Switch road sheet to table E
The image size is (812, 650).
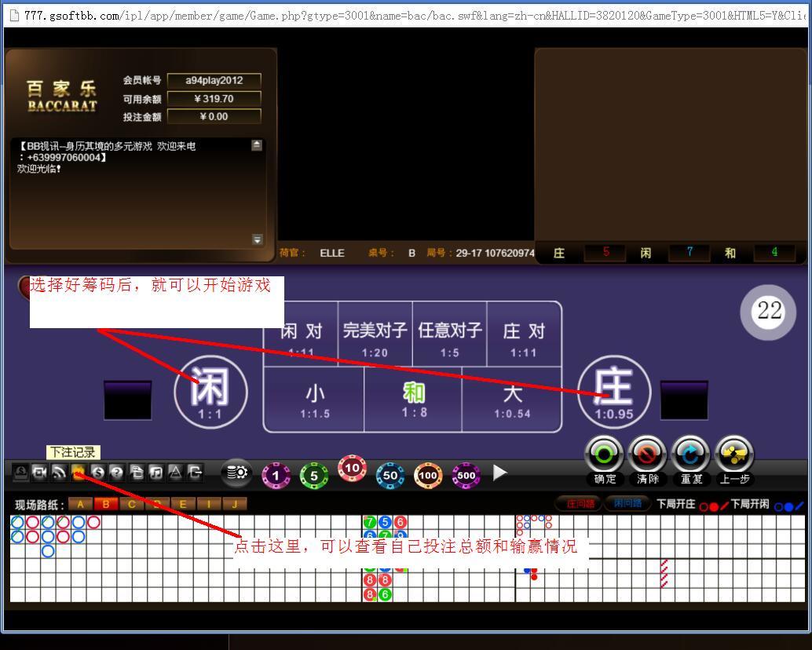[183, 504]
